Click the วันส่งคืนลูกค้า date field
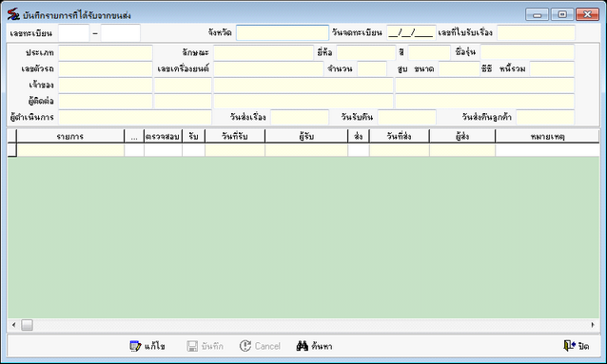Screen dimensions: 607x364 pos(545,117)
